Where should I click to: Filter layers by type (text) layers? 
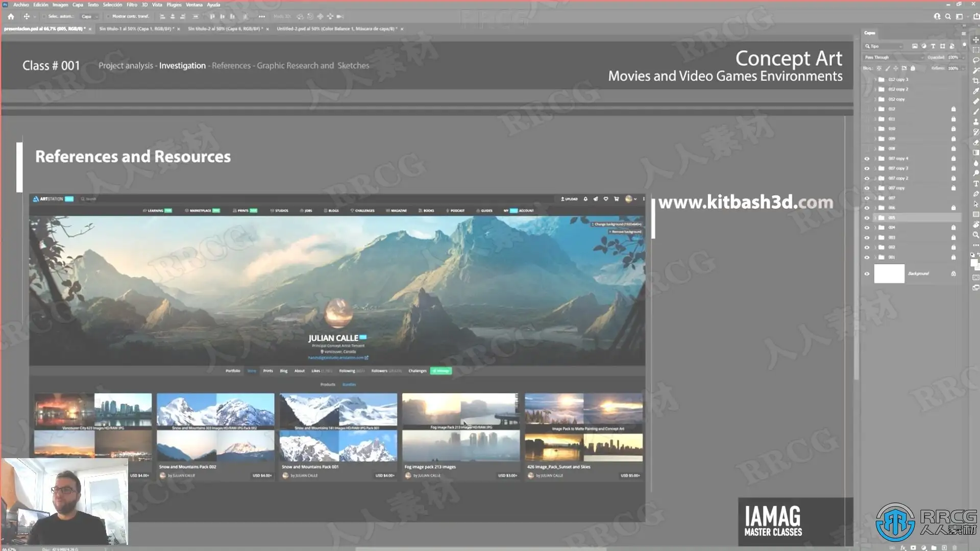(x=933, y=46)
